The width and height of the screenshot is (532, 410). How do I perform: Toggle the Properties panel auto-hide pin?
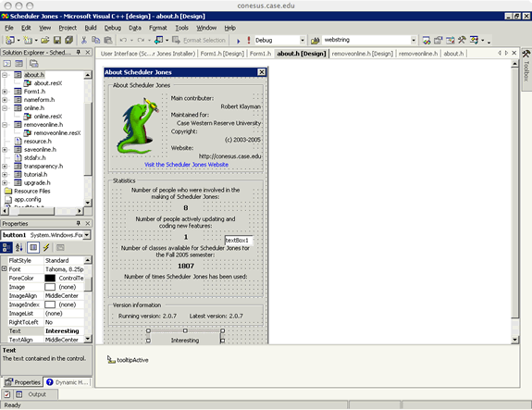tap(79, 223)
